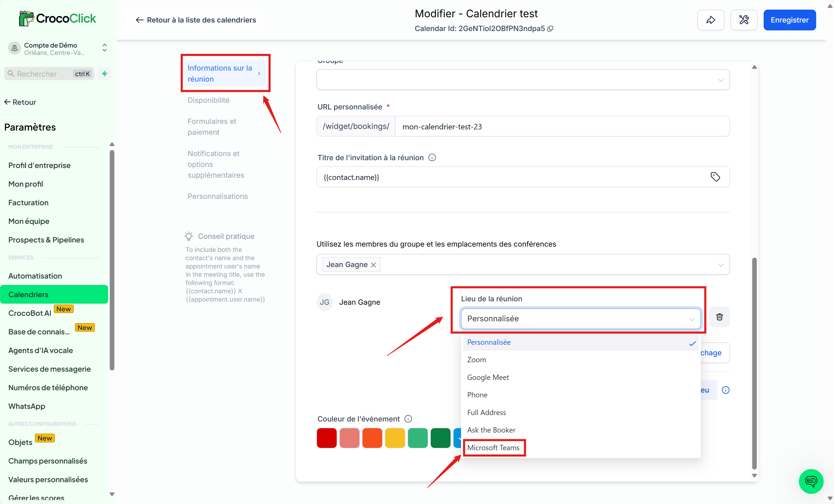Open the group members selection dropdown

point(523,265)
